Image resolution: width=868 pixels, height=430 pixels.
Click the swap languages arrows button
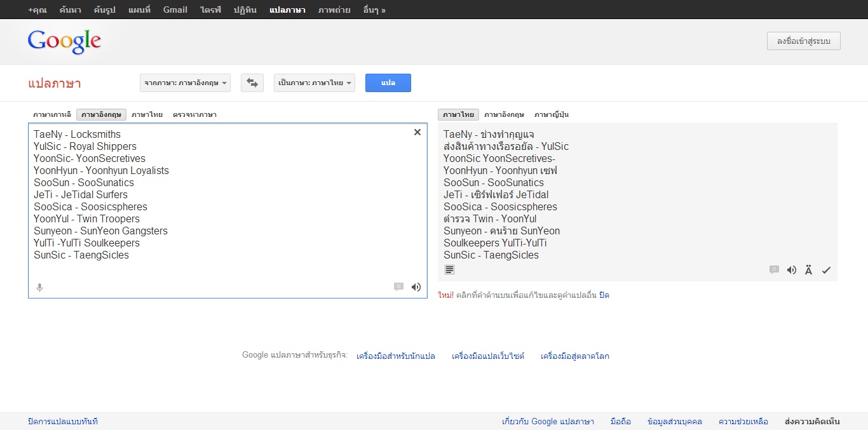coord(252,83)
